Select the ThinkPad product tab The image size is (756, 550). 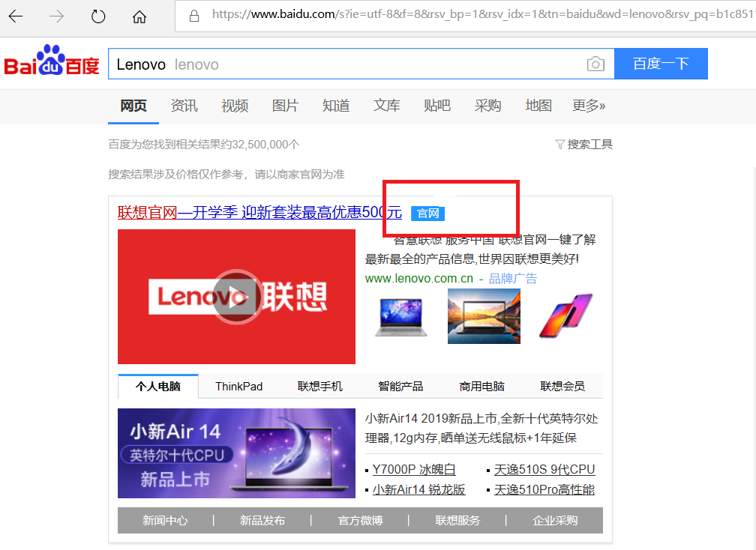[x=238, y=387]
